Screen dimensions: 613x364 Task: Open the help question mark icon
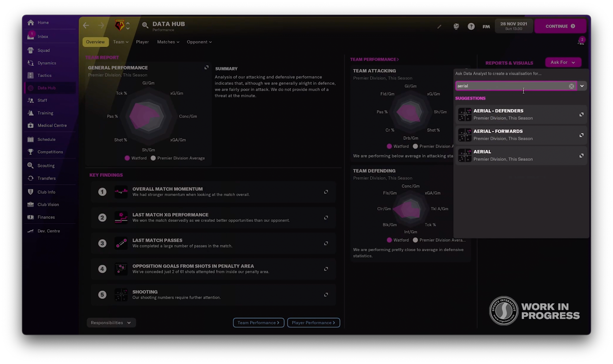[x=471, y=26]
